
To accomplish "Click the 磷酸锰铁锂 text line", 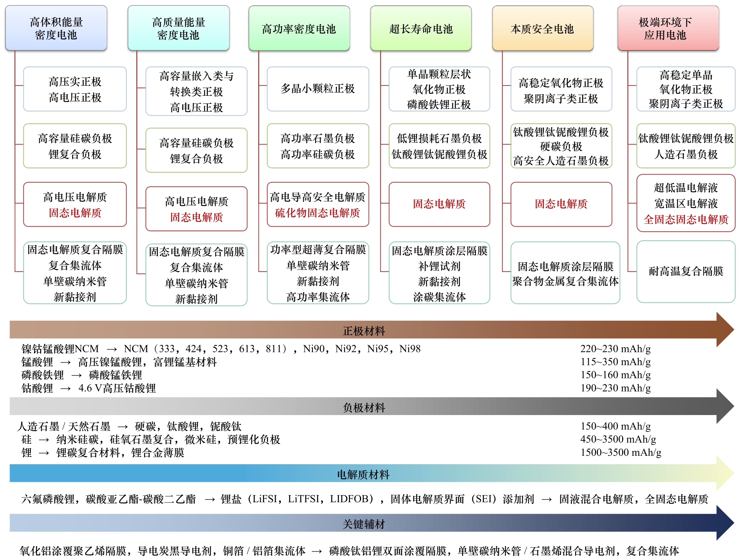I will (x=115, y=375).
